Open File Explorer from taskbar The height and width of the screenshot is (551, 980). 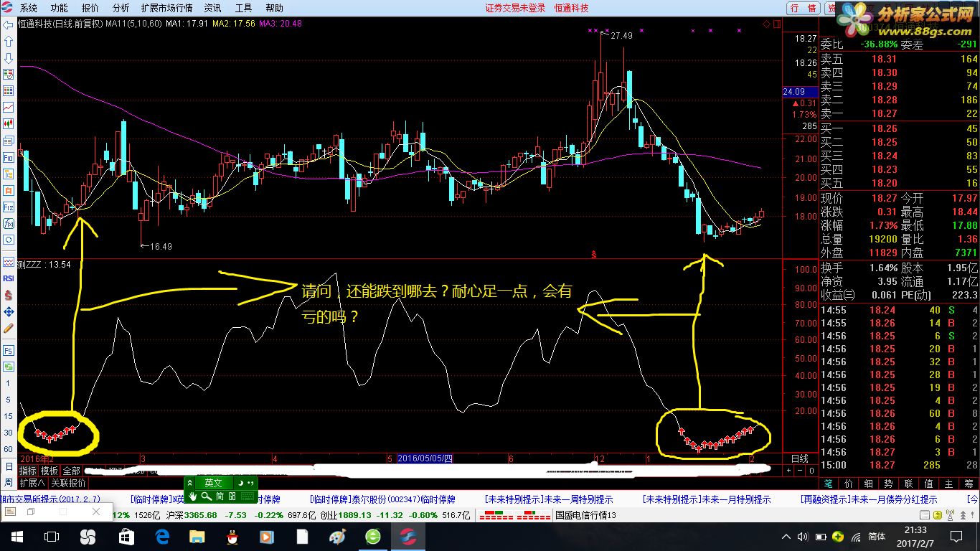click(197, 537)
